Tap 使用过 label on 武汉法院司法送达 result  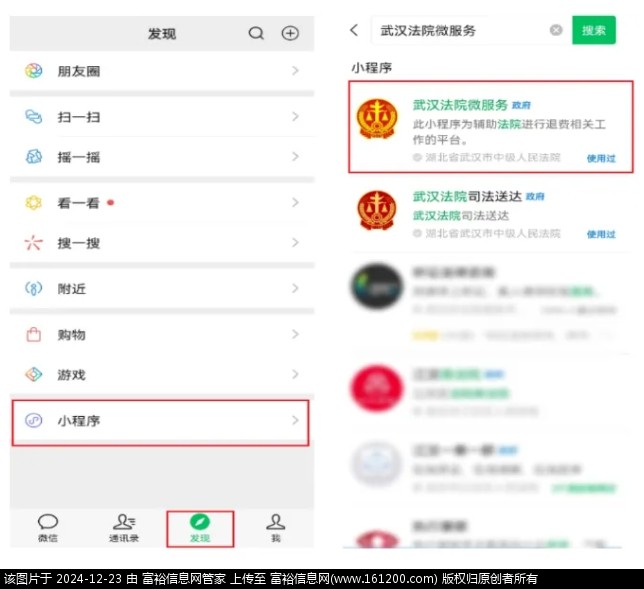tap(601, 234)
